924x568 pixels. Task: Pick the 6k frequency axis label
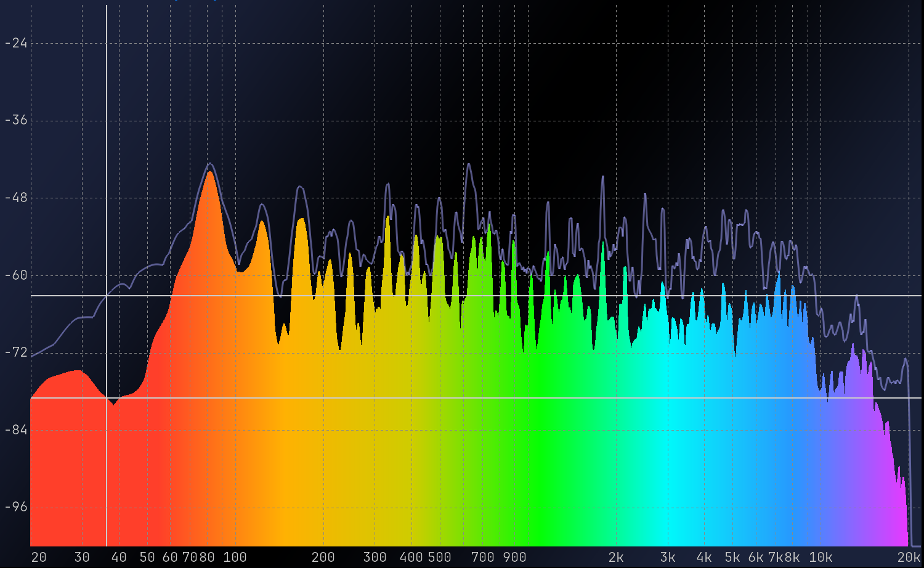pos(756,558)
